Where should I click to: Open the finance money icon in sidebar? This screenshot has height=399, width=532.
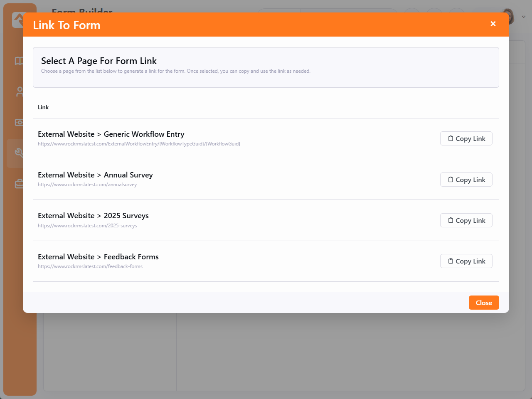point(19,122)
